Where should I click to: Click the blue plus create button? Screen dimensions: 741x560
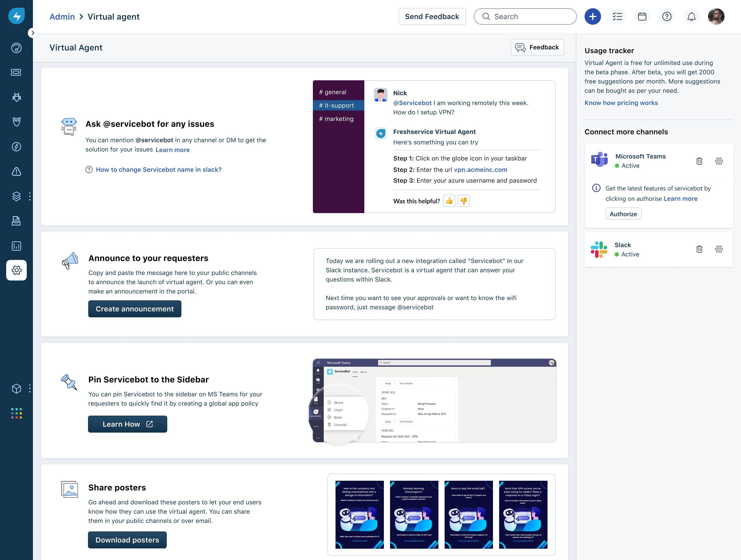pos(592,16)
